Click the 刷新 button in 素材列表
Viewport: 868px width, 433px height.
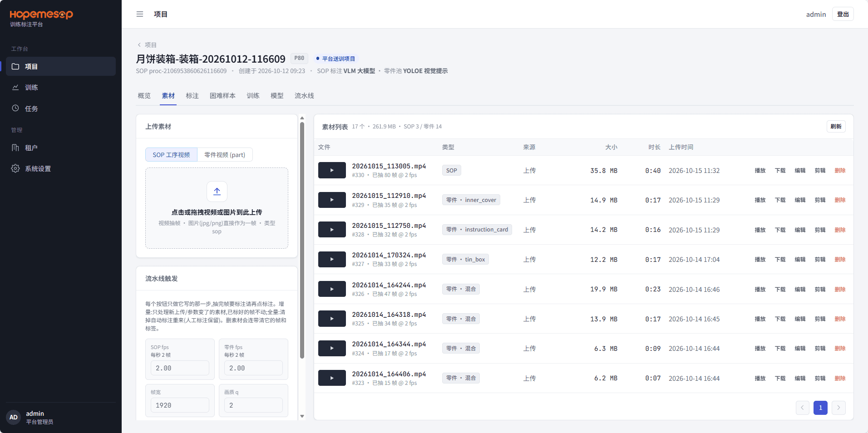[x=836, y=127]
